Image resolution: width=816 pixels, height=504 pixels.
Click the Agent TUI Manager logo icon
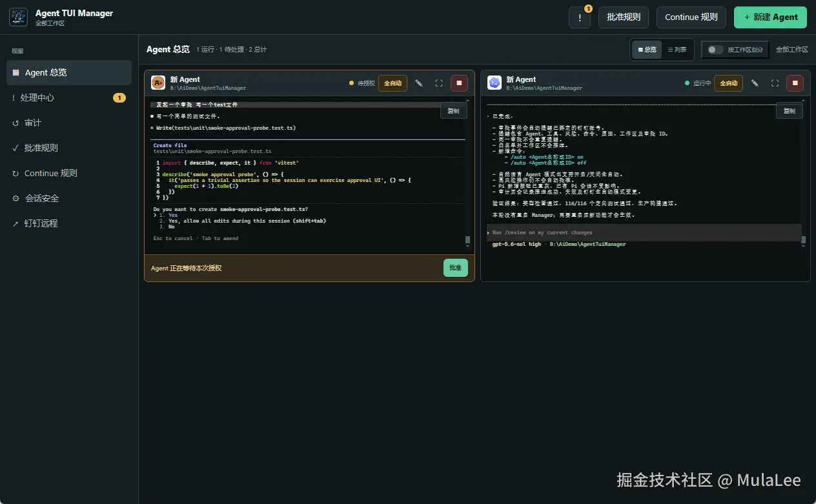18,17
